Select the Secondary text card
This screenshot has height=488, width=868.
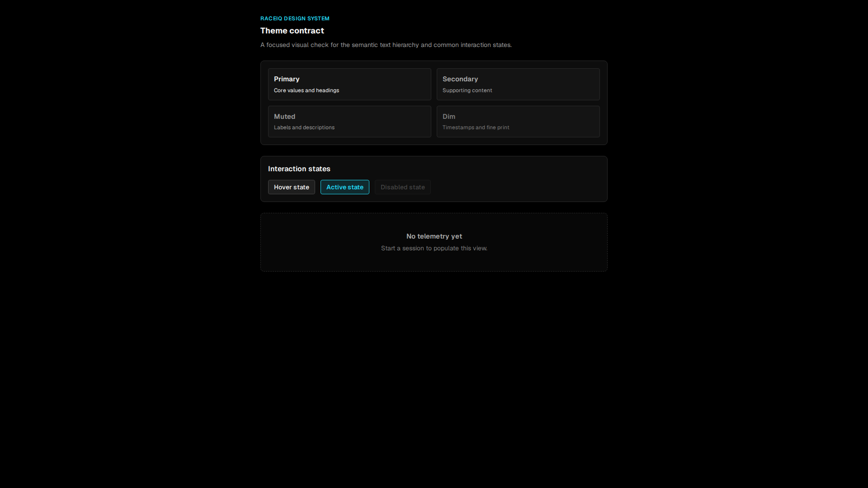518,84
